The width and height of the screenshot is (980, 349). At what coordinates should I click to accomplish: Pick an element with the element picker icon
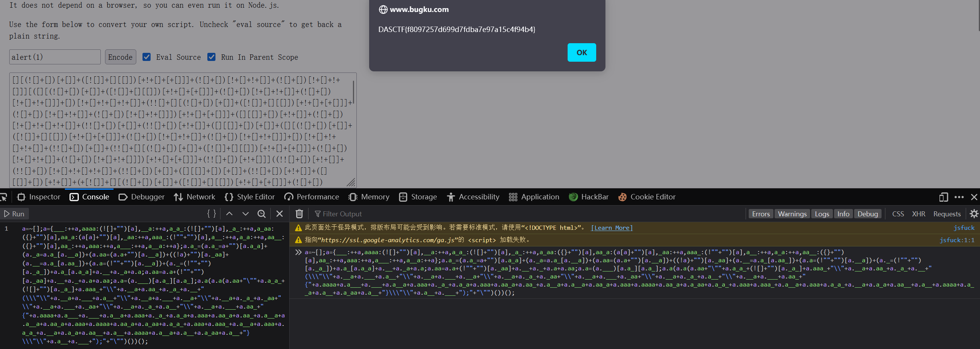click(4, 197)
